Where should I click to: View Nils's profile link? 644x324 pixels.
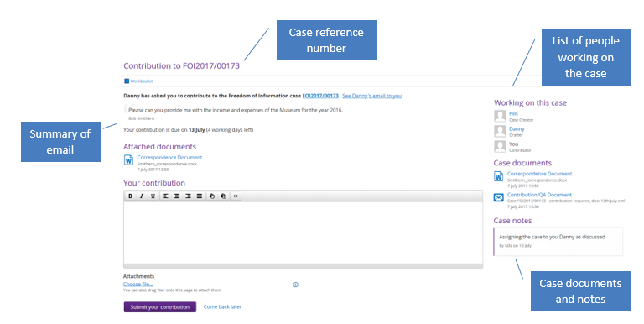click(514, 114)
